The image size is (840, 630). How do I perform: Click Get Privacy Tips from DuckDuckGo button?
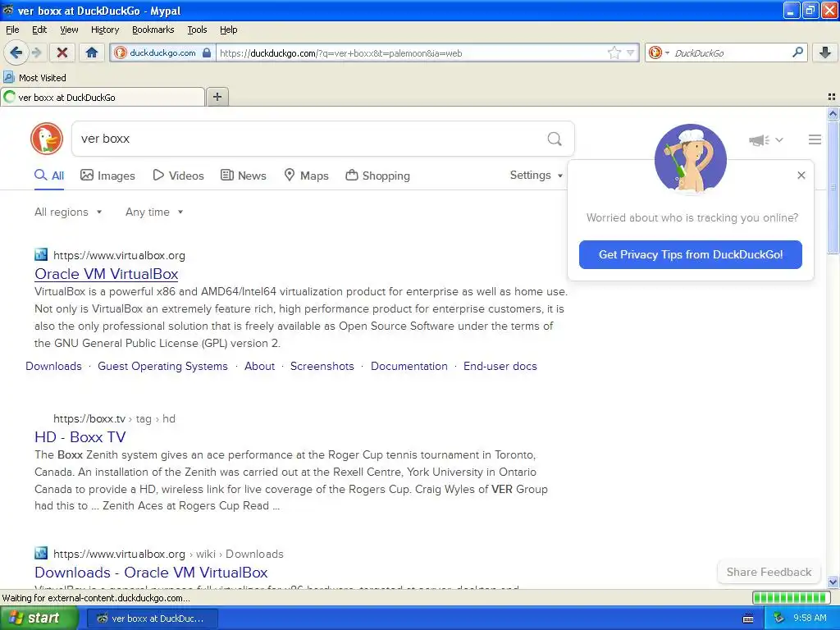(x=690, y=254)
